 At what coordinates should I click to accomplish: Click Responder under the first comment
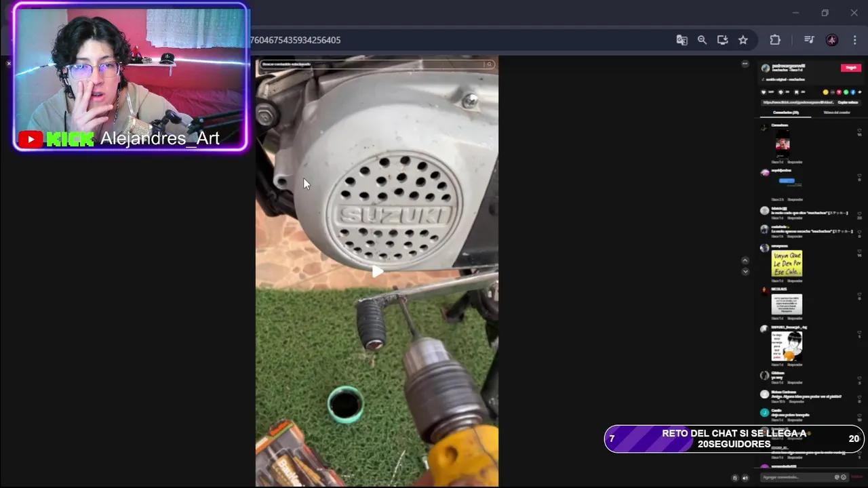tap(795, 162)
